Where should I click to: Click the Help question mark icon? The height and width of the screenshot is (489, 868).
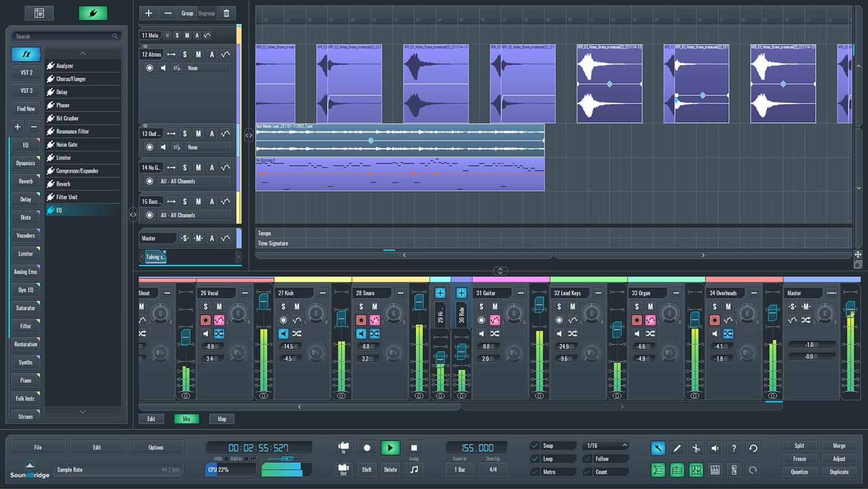coord(734,448)
